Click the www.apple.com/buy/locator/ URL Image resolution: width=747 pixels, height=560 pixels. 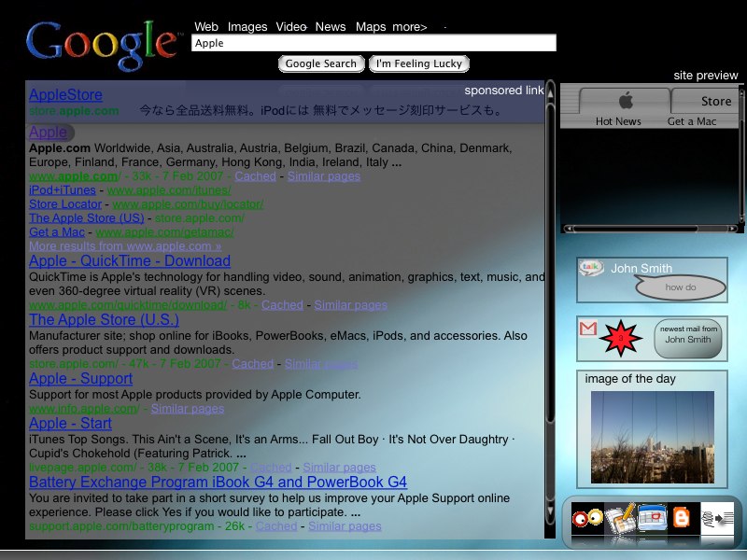[x=188, y=203]
